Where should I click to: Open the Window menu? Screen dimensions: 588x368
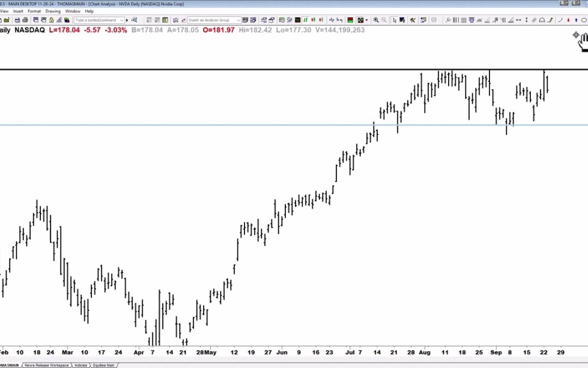pos(72,11)
